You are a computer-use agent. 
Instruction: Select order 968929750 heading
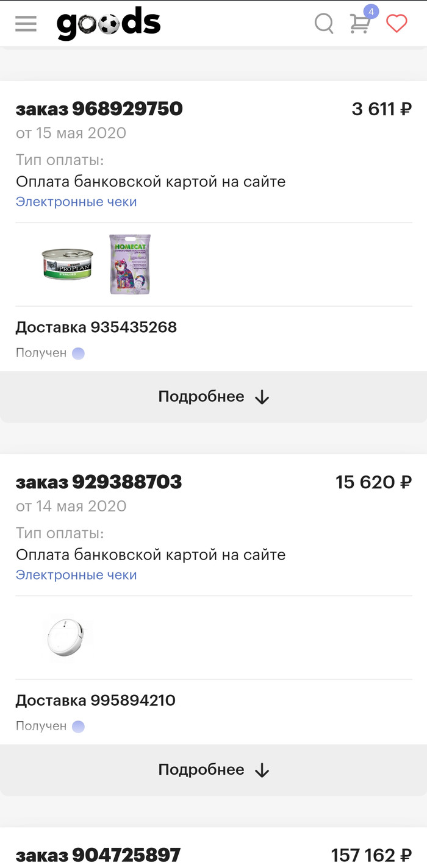99,109
